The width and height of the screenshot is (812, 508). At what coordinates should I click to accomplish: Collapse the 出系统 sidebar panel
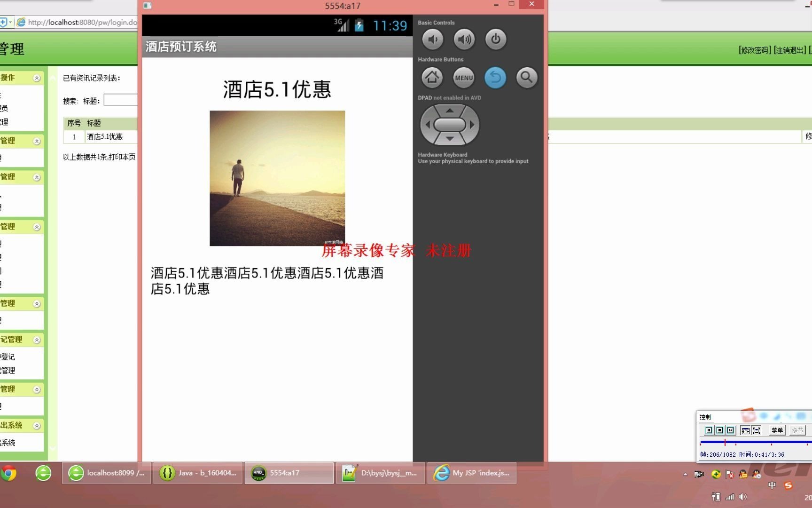pos(37,425)
